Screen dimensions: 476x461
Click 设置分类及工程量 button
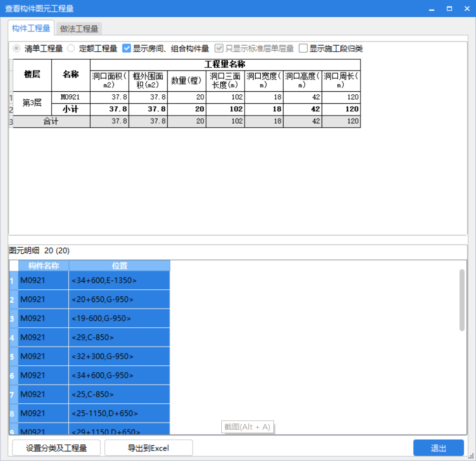tap(56, 448)
